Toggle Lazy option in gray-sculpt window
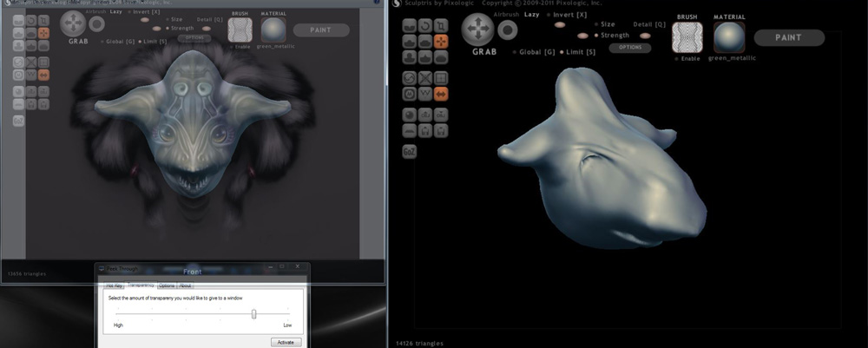The width and height of the screenshot is (868, 348). [532, 15]
